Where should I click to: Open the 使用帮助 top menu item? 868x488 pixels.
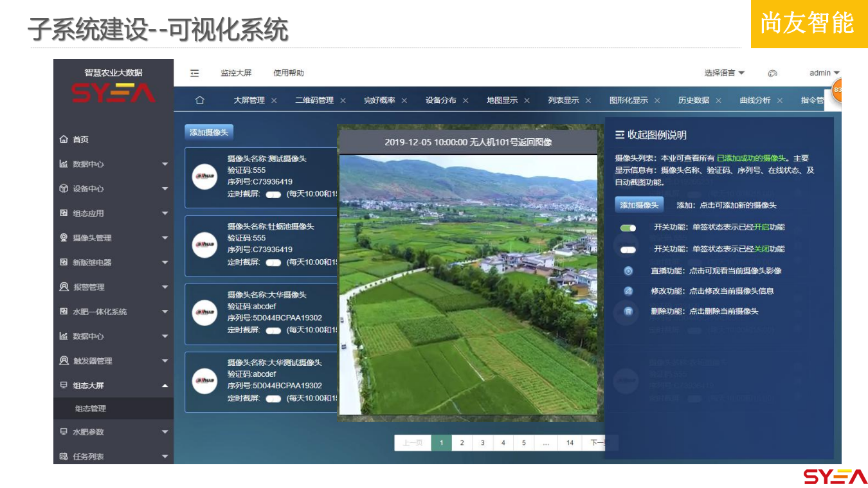click(x=289, y=73)
